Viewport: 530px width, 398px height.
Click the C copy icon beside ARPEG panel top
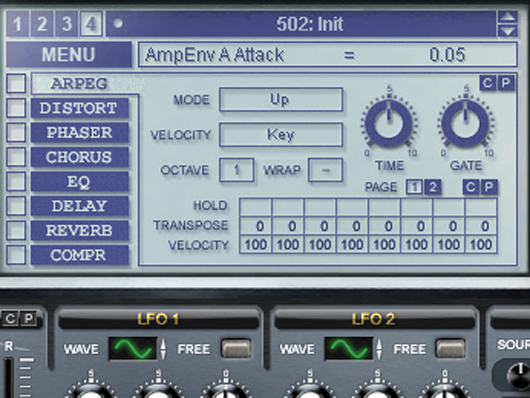487,83
